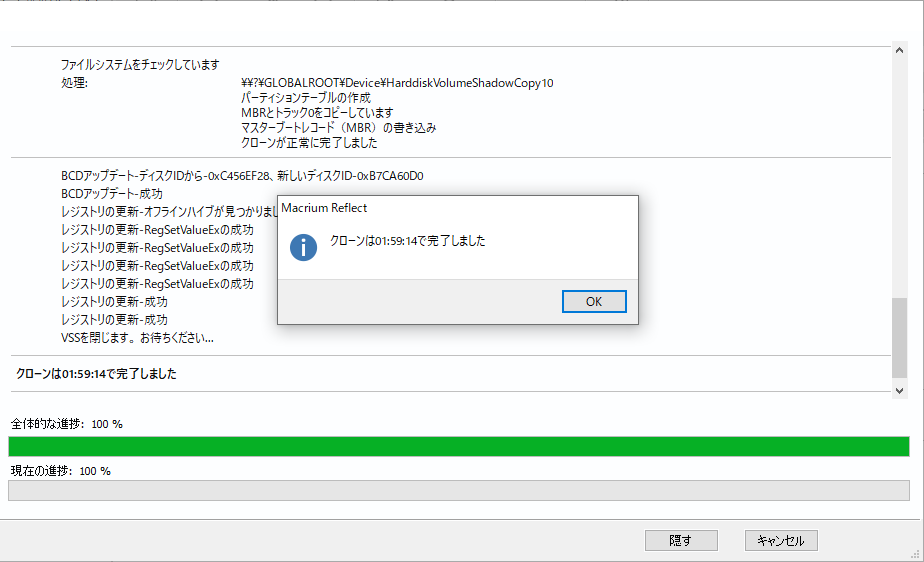924x562 pixels.
Task: Click the scrollbar track above the thumb
Action: tap(899, 177)
